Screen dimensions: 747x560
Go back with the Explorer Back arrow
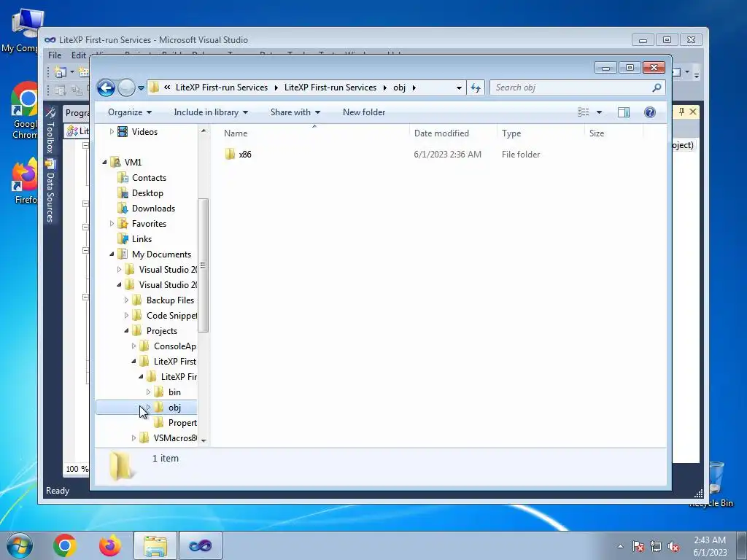tap(106, 87)
